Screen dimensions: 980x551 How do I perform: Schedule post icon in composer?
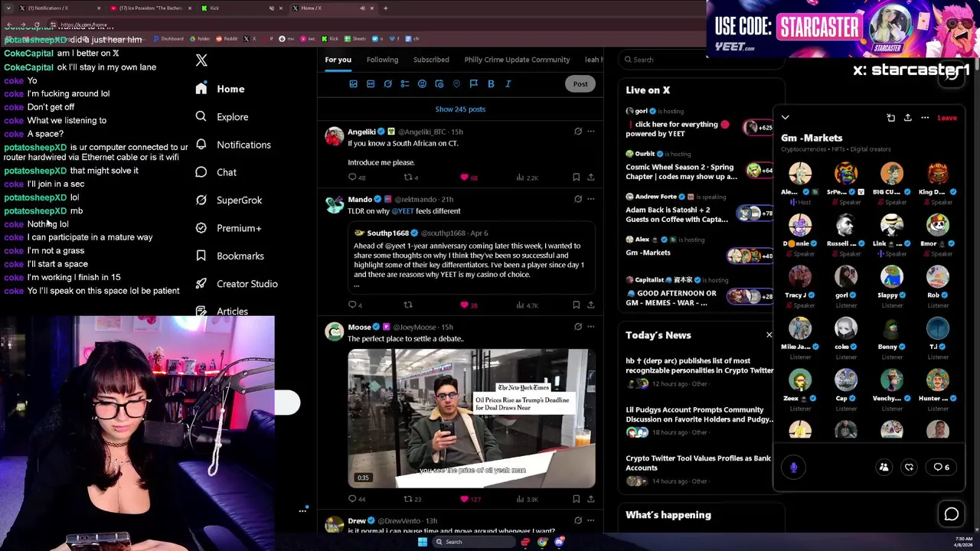tap(439, 84)
